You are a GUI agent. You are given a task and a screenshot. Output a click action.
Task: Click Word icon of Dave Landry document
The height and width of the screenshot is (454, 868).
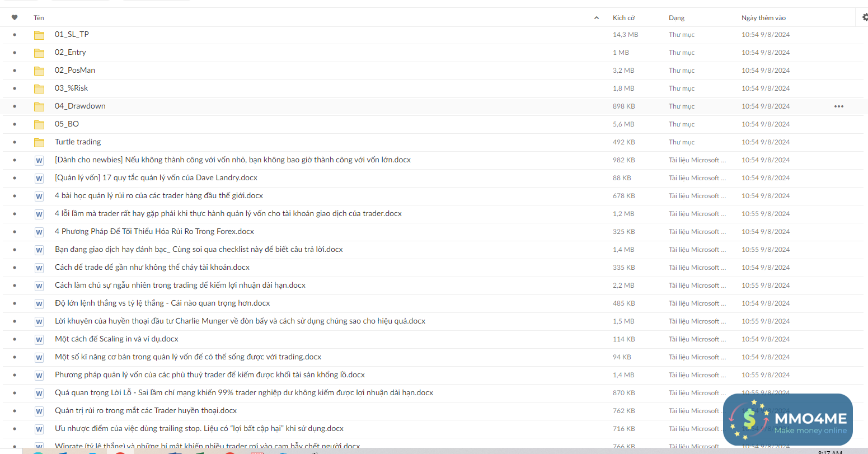[x=39, y=179]
